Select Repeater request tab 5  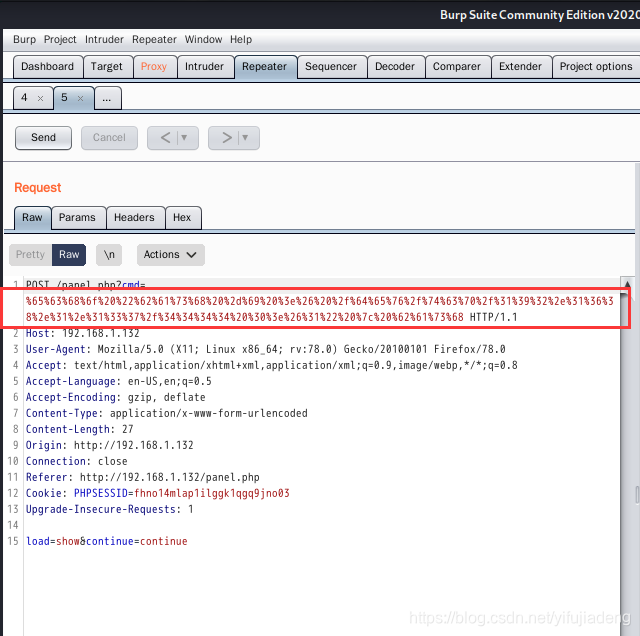click(64, 98)
